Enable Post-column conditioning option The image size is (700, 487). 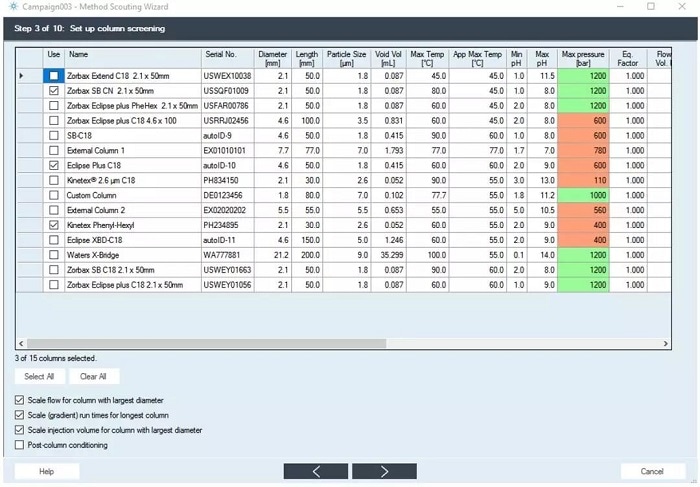(21, 445)
